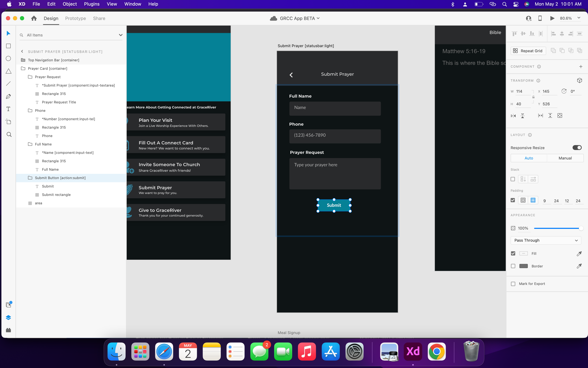This screenshot has width=588, height=368.
Task: Click the Border color swatch
Action: click(x=523, y=266)
